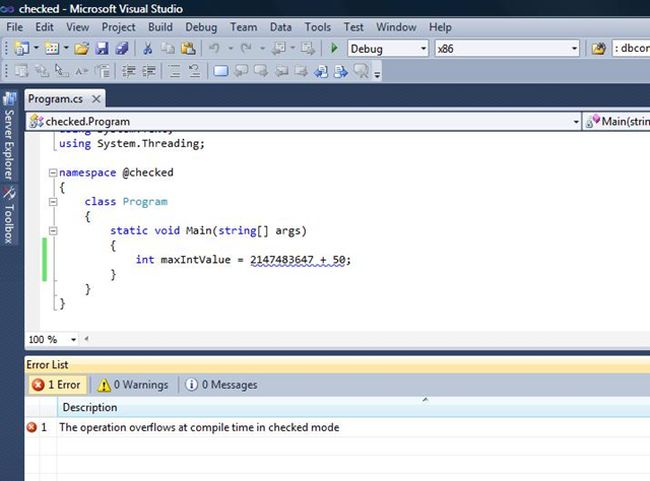Start debugging with the green play icon
The width and height of the screenshot is (650, 481).
coord(334,49)
